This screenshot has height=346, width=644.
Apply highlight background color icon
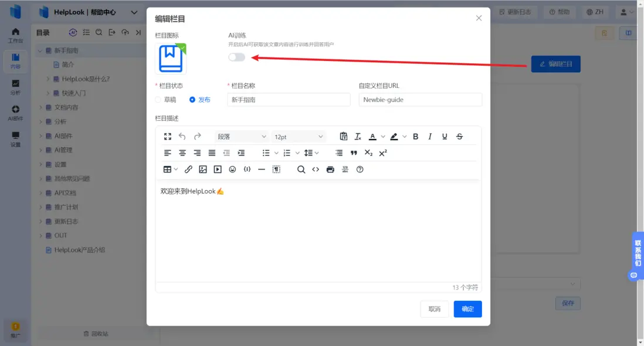pos(394,137)
